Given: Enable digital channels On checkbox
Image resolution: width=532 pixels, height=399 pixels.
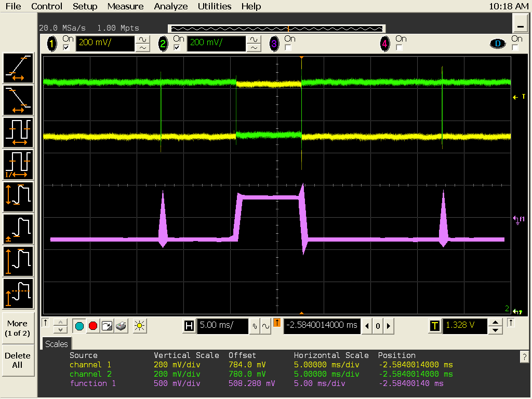Looking at the screenshot, I should point(515,47).
